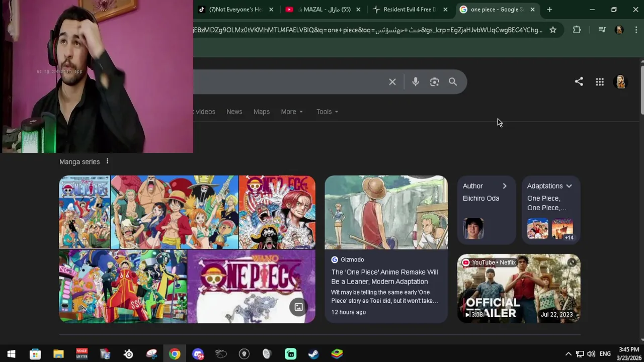This screenshot has width=644, height=362.
Task: Bookmark this page with the star icon
Action: tap(553, 30)
